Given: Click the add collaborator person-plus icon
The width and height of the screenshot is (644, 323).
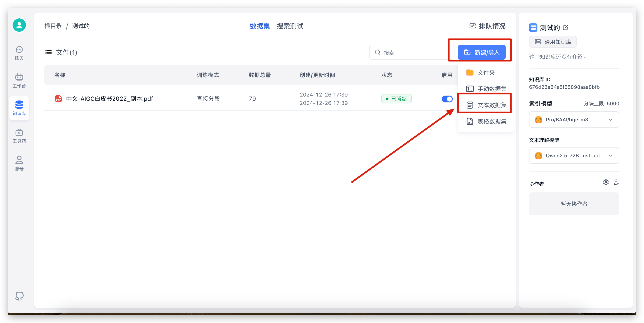Looking at the screenshot, I should tap(616, 182).
